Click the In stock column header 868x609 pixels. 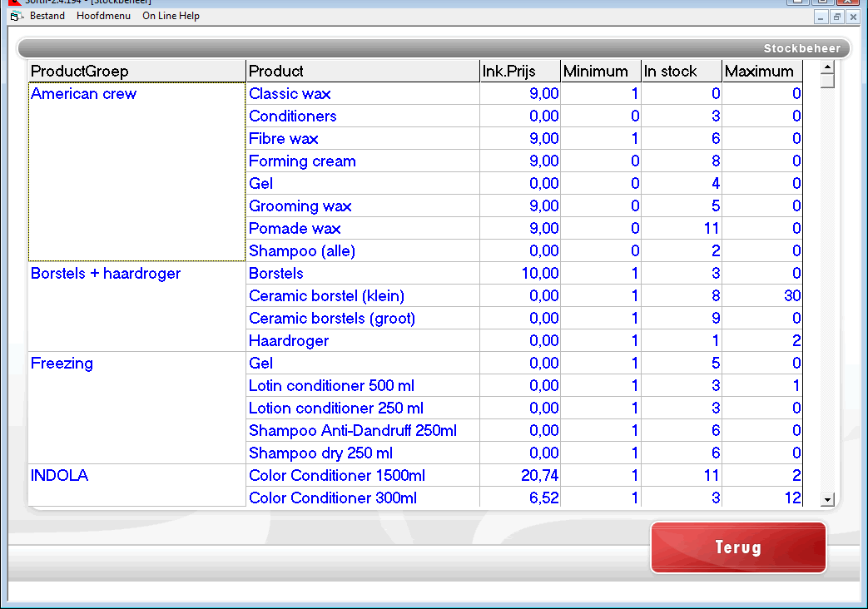point(682,71)
